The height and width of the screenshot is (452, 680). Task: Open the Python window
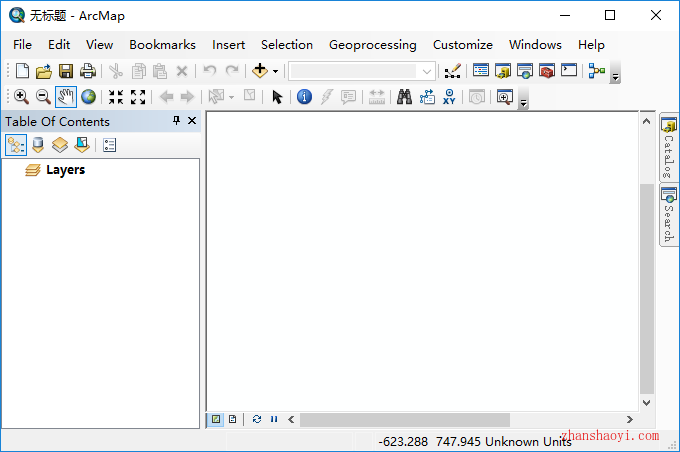click(x=569, y=70)
